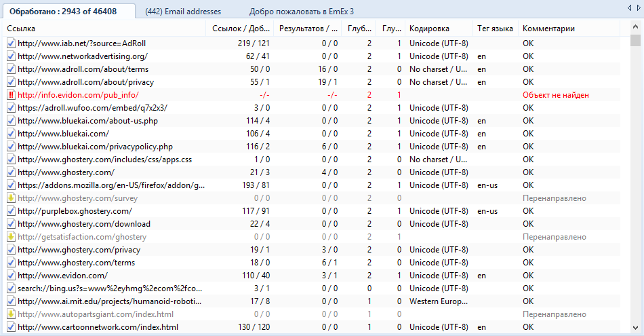Click the status icon for http://www.ghostery.com/ row
This screenshot has height=336, width=644.
11,172
